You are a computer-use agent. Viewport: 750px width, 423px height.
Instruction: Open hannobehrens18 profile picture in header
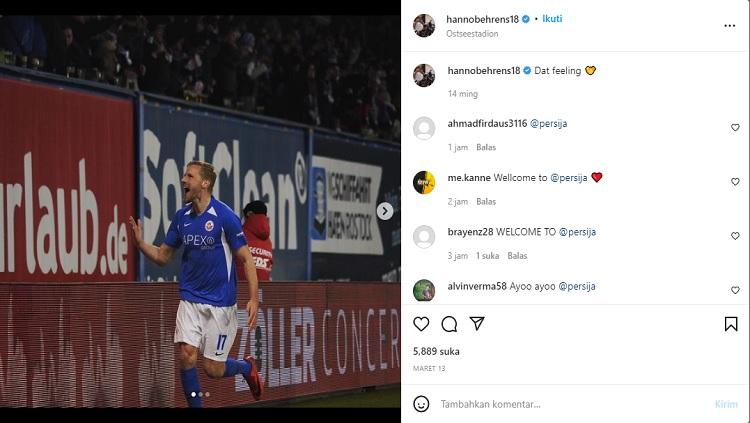[x=424, y=25]
